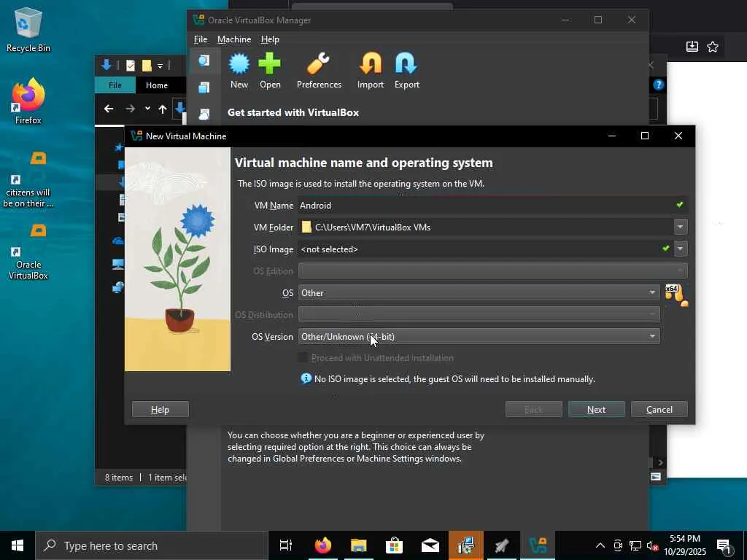Expand the VM Folder dropdown arrow

point(681,227)
